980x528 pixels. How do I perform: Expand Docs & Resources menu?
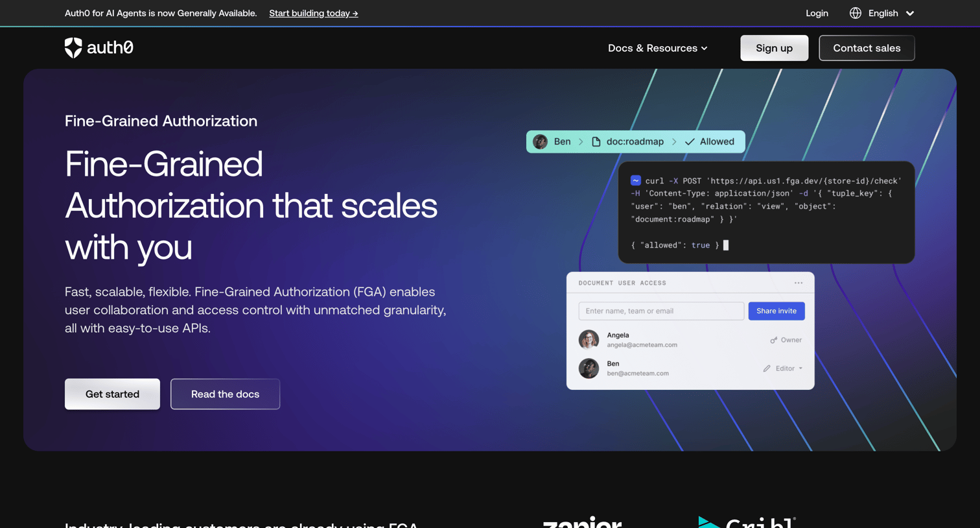657,48
